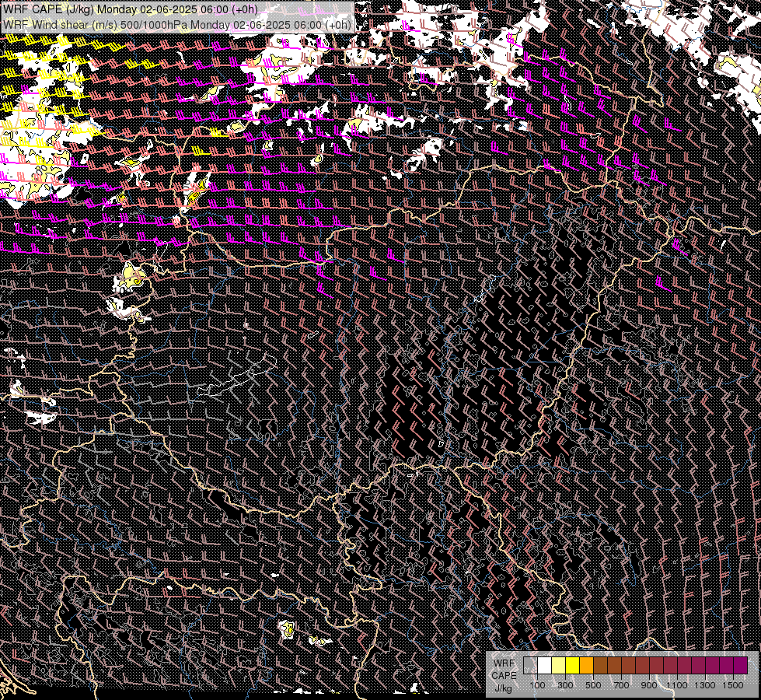This screenshot has height=700, width=761.
Task: Click the legend label 700
Action: click(x=621, y=685)
